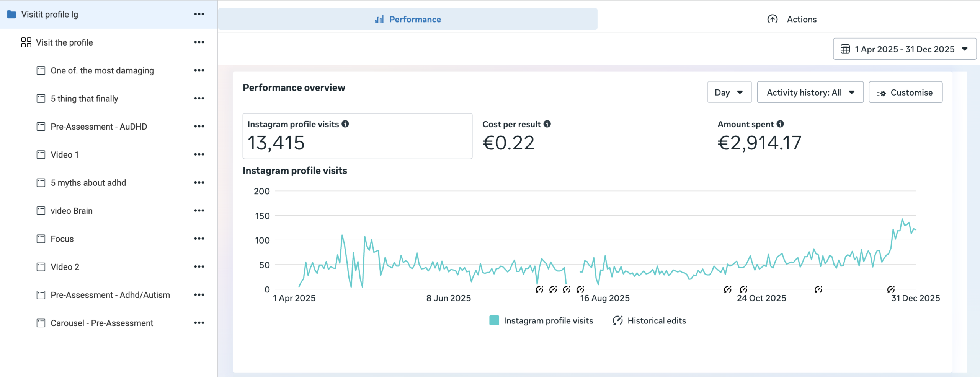Open more options for Visitit profile Ig campaign
This screenshot has height=377, width=980.
click(199, 14)
